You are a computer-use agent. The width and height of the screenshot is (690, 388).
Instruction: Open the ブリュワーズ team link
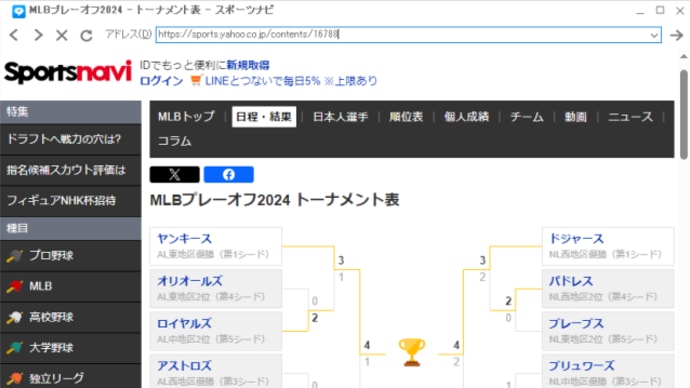tap(582, 366)
